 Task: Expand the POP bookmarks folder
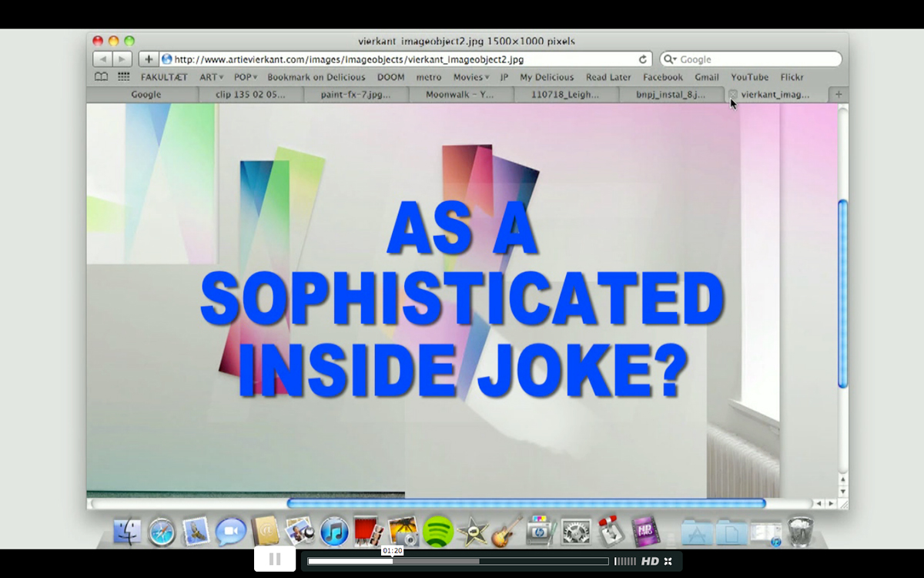246,77
